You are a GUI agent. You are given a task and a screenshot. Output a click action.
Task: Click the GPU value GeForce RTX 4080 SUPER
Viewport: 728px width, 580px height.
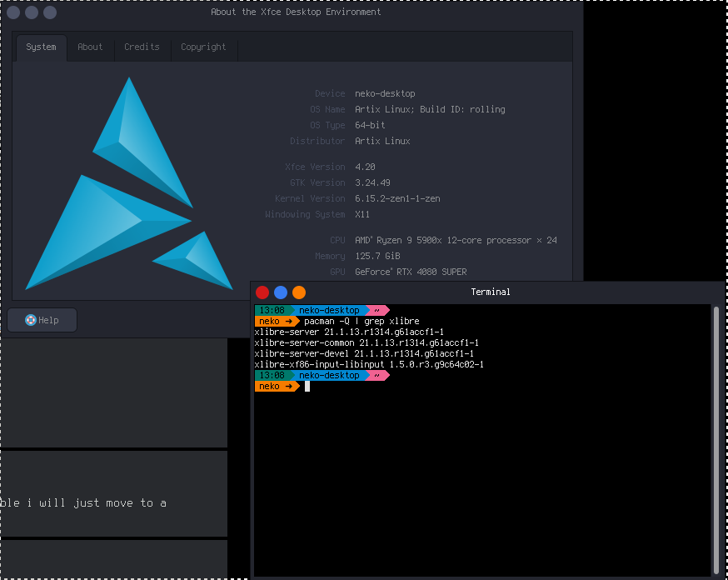click(x=411, y=272)
